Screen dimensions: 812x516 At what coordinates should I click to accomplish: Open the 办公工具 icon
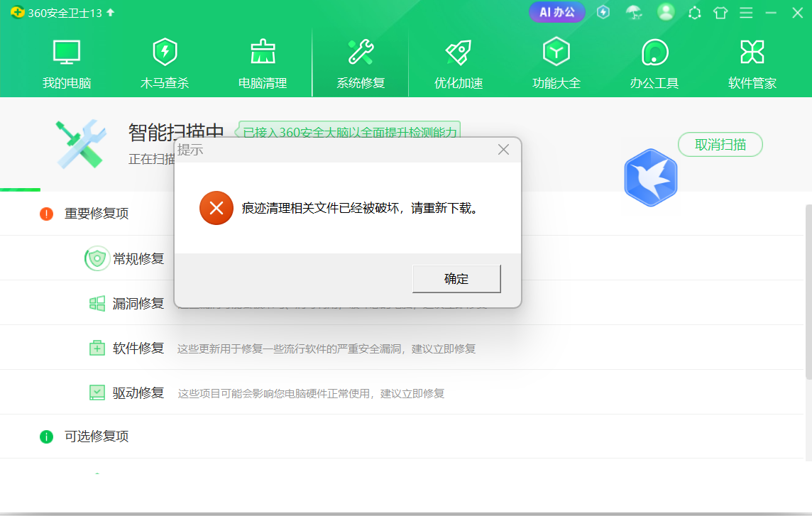(654, 53)
